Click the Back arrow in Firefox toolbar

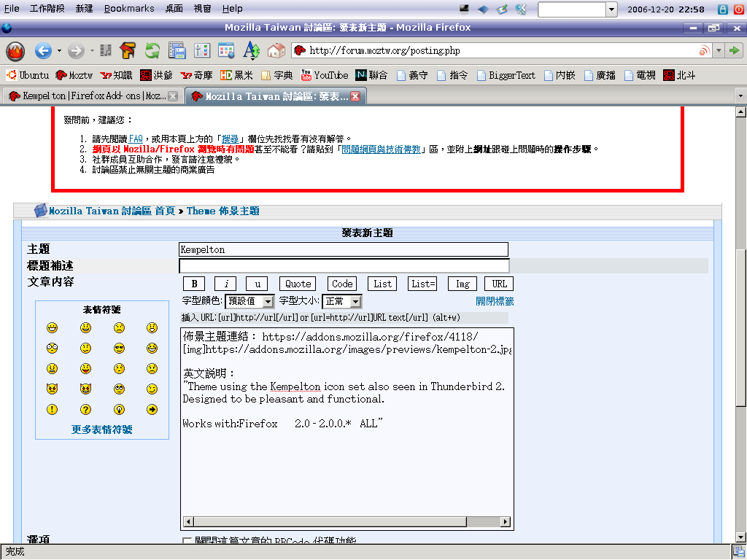(x=43, y=50)
